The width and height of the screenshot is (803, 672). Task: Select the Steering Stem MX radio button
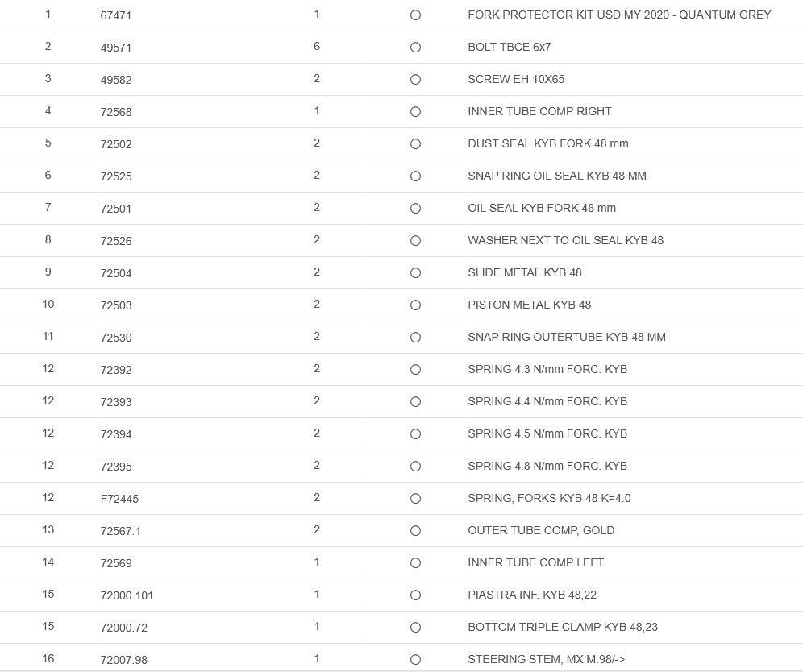415,660
